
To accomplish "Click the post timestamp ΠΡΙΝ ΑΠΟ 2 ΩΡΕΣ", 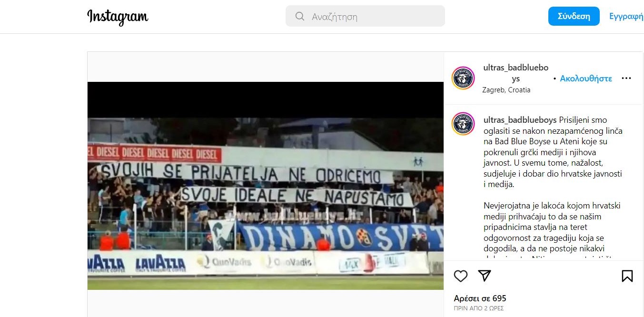I will pyautogui.click(x=479, y=308).
